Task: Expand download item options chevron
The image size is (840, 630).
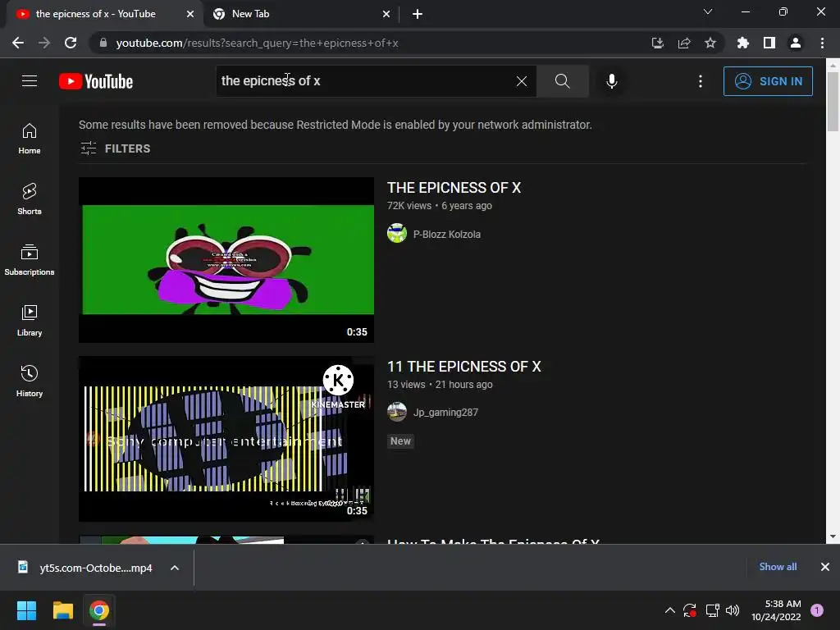Action: [175, 568]
